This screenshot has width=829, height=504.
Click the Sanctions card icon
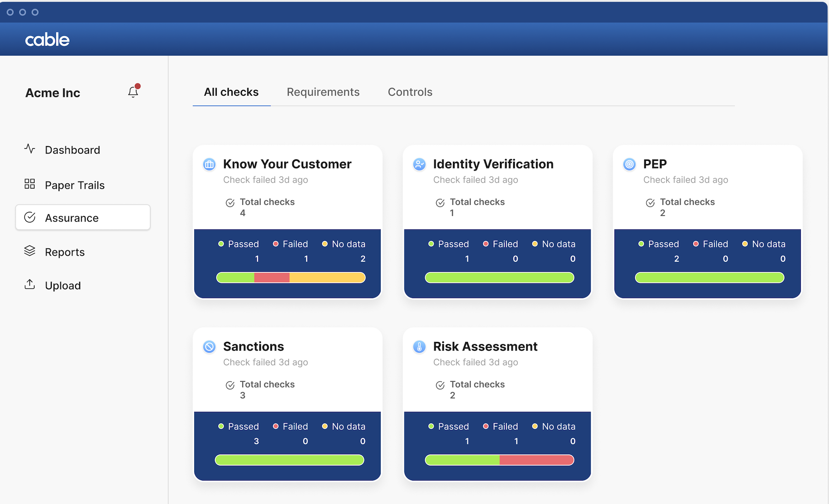[x=209, y=346]
